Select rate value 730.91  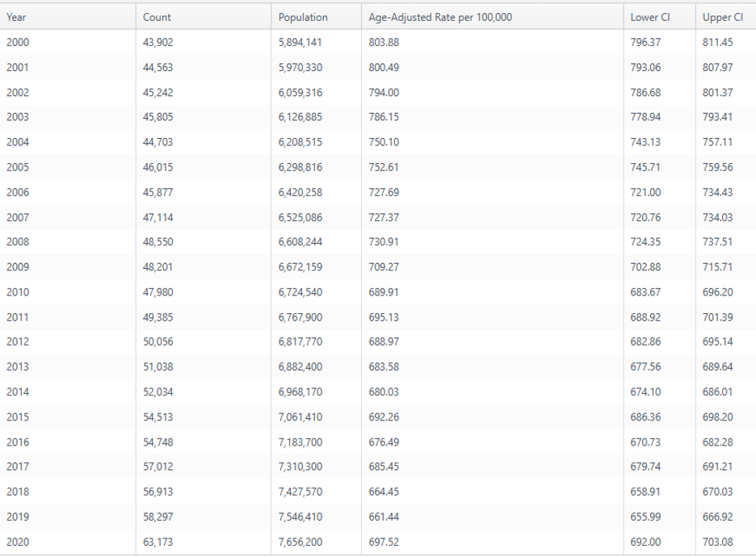click(x=384, y=242)
